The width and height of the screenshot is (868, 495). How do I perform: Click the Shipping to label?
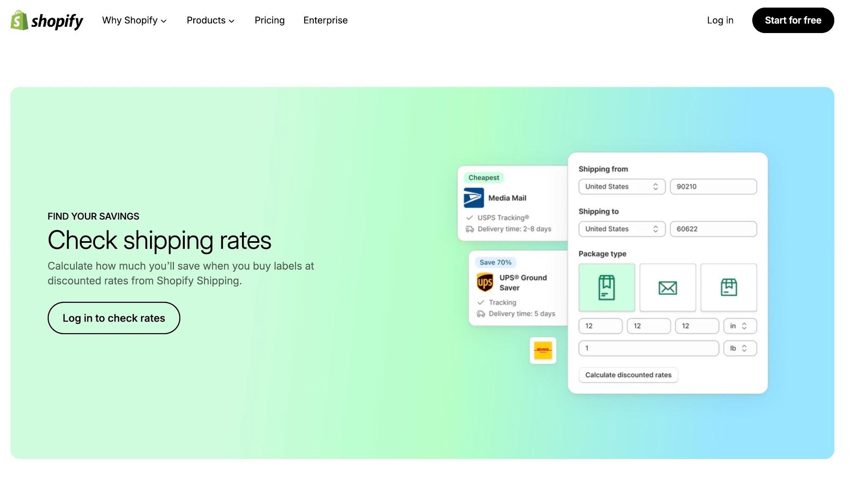[598, 211]
